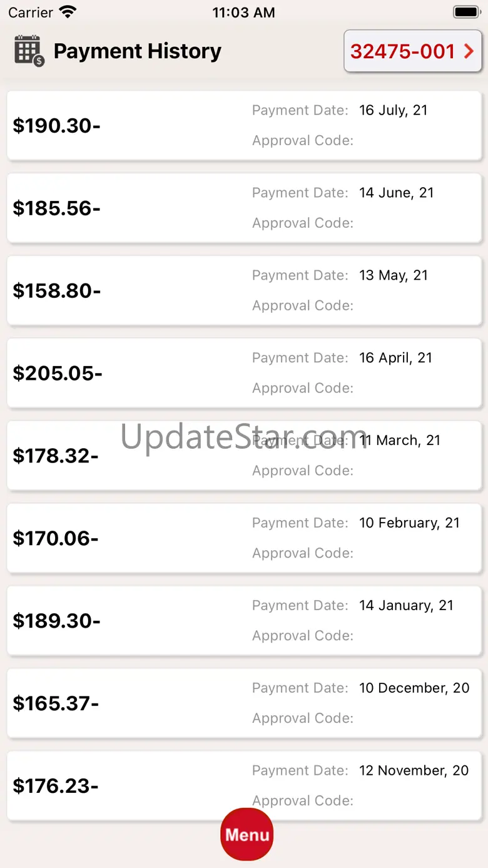The image size is (488, 868).
Task: Select the 12 November, 20 date text
Action: (414, 771)
